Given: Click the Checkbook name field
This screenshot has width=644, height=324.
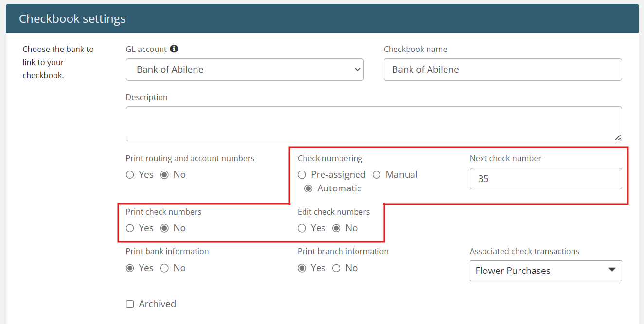Looking at the screenshot, I should pos(502,69).
